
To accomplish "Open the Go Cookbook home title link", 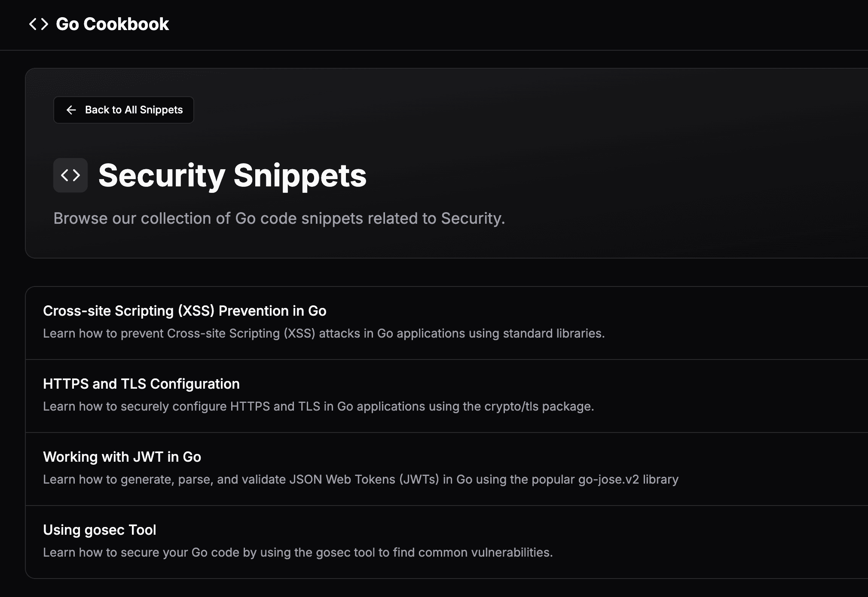I will pyautogui.click(x=112, y=24).
